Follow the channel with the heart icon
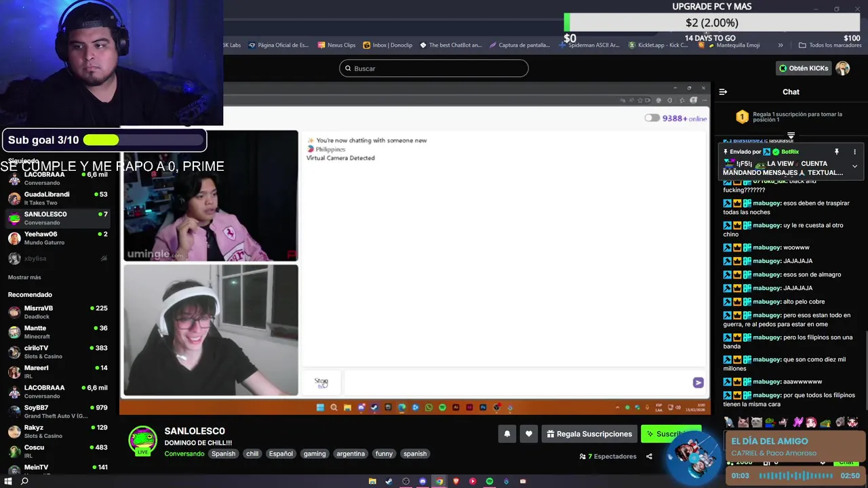Viewport: 868px width, 488px height. point(529,434)
